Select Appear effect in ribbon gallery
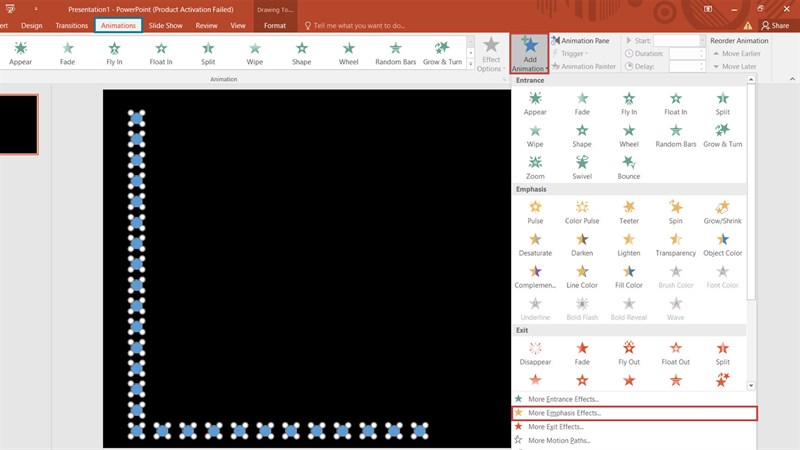The image size is (800, 450). (20, 53)
